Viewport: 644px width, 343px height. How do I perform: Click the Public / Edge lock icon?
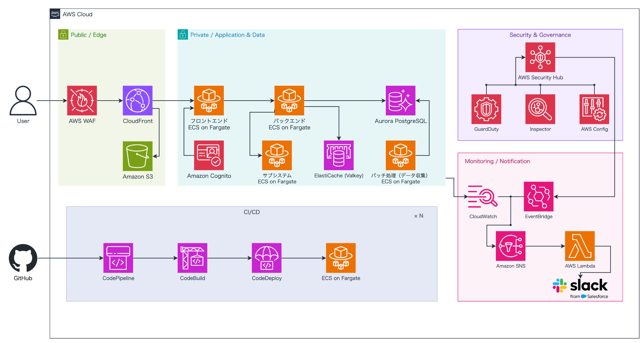63,34
